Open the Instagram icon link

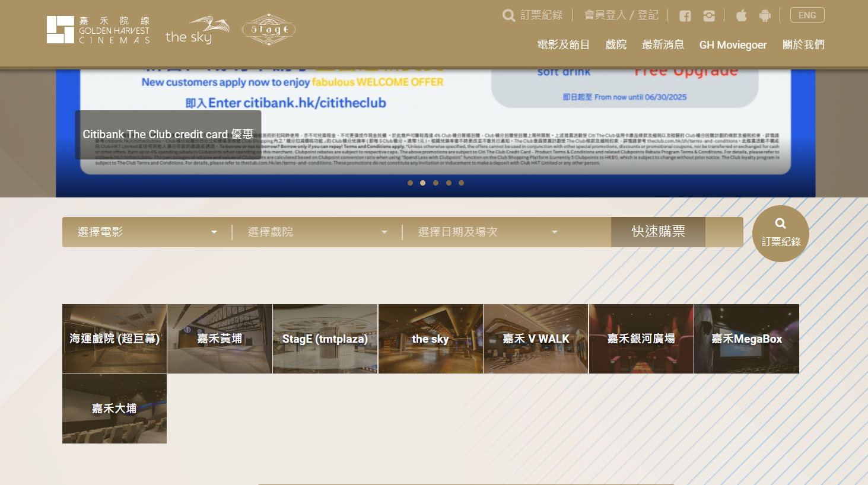pyautogui.click(x=709, y=16)
